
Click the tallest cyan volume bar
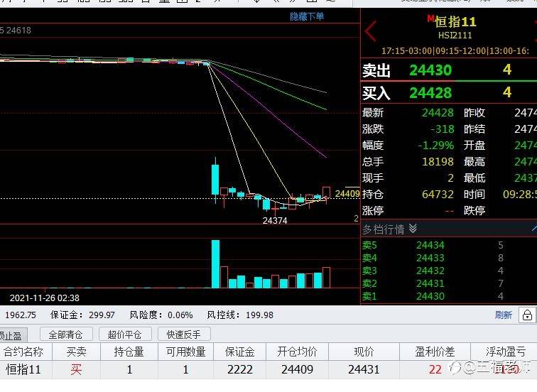[x=216, y=264]
